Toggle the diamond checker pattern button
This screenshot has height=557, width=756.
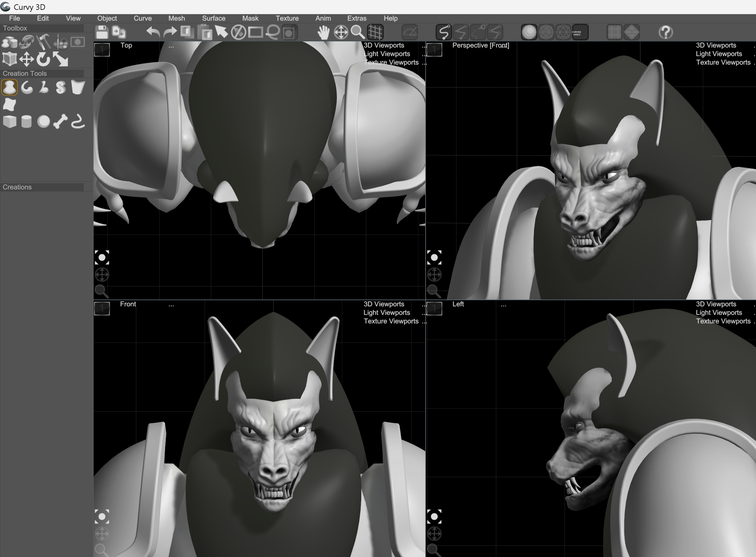click(x=632, y=33)
